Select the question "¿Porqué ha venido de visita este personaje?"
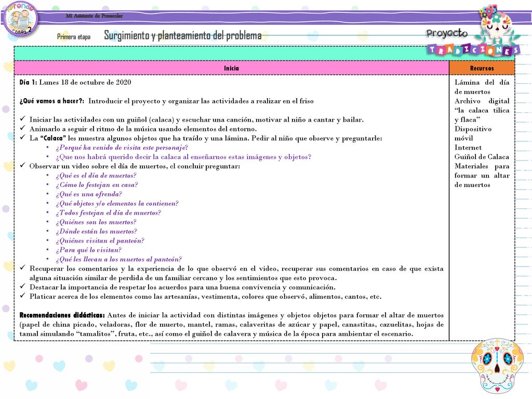The height and width of the screenshot is (399, 532). [x=122, y=148]
